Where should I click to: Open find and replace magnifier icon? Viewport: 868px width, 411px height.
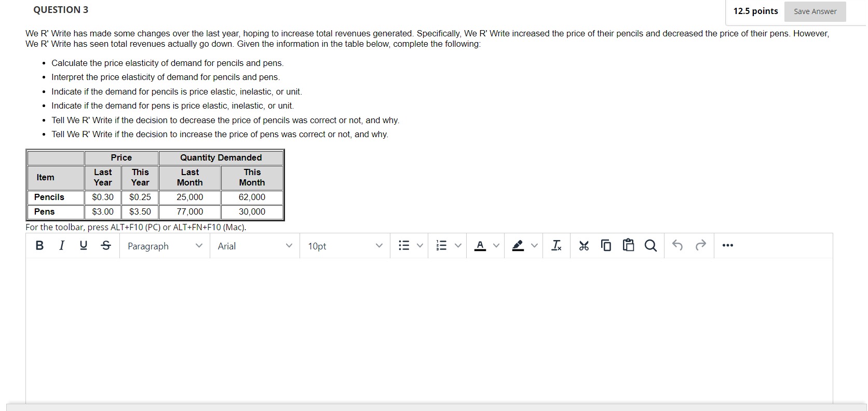pos(650,246)
